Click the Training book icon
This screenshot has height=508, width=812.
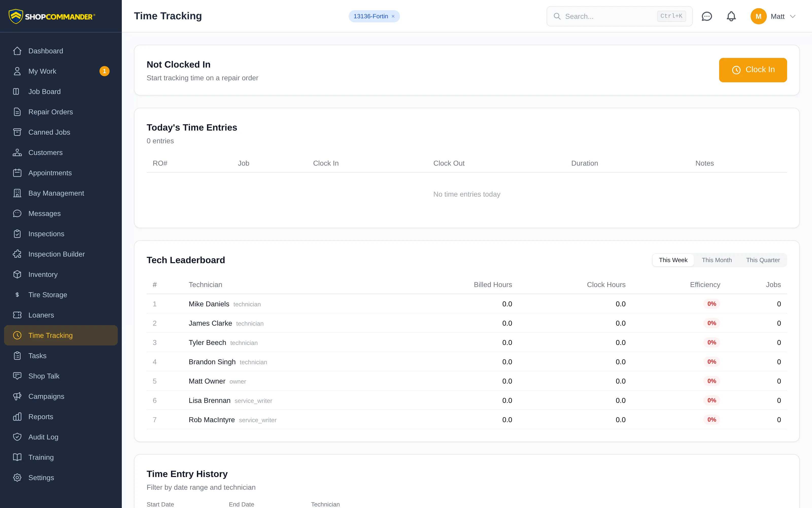click(x=17, y=457)
